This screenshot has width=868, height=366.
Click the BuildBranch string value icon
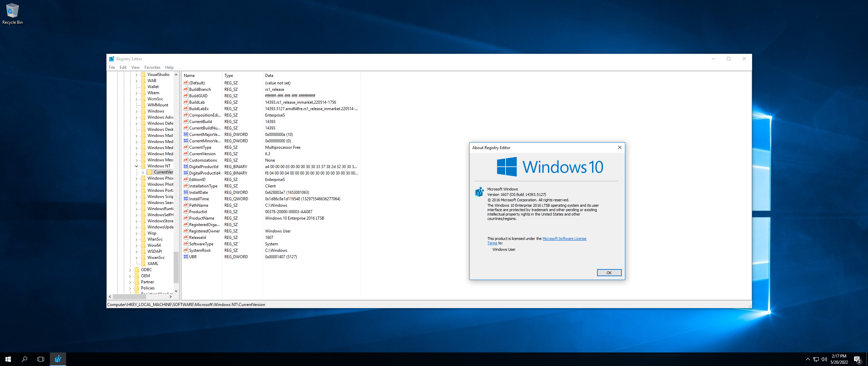pyautogui.click(x=186, y=89)
